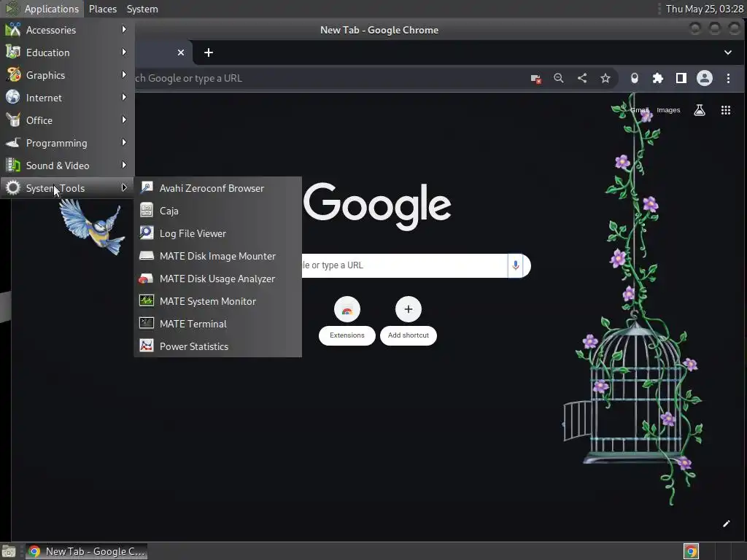
Task: Select Internet menu category
Action: click(67, 98)
